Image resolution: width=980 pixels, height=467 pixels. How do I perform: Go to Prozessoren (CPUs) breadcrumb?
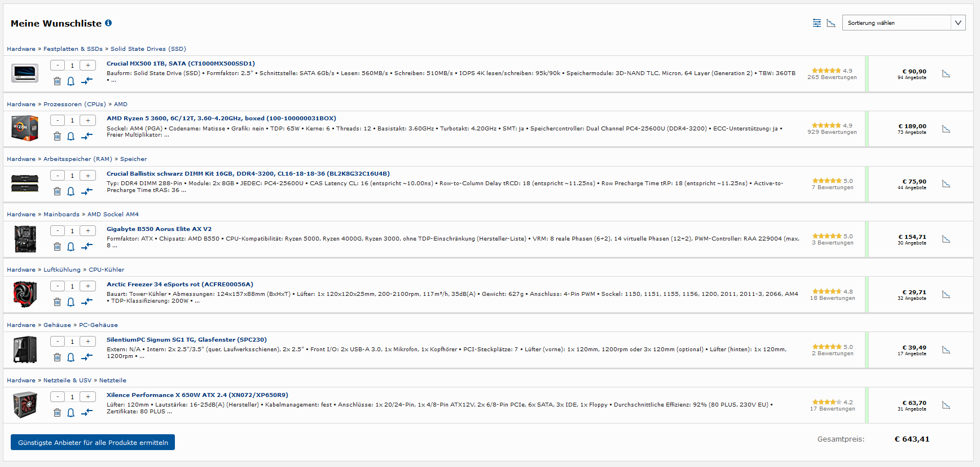click(74, 104)
